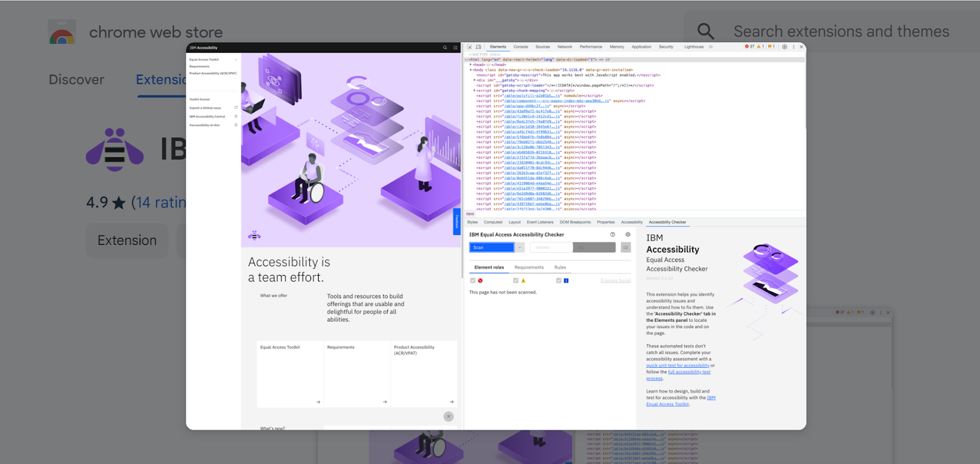Screen dimensions: 980x464
Task: Click the blue Scan button
Action: 492,247
